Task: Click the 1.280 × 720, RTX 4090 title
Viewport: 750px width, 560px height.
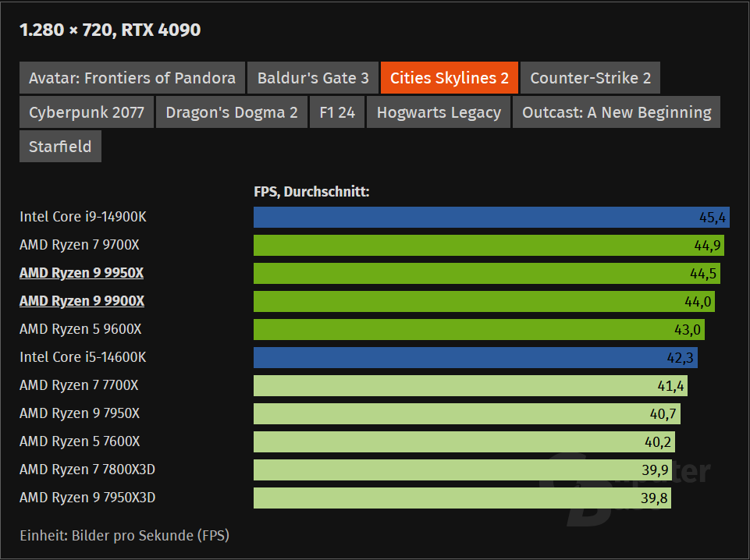Action: tap(110, 30)
